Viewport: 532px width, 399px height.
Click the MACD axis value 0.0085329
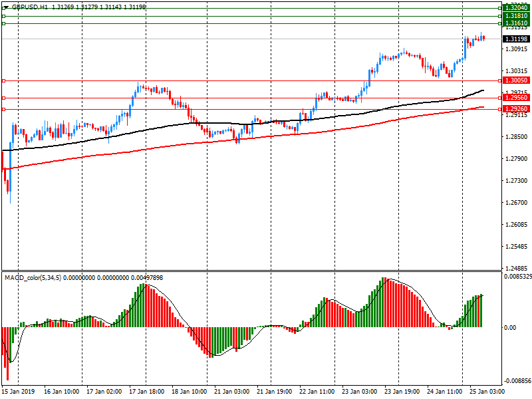[518, 277]
